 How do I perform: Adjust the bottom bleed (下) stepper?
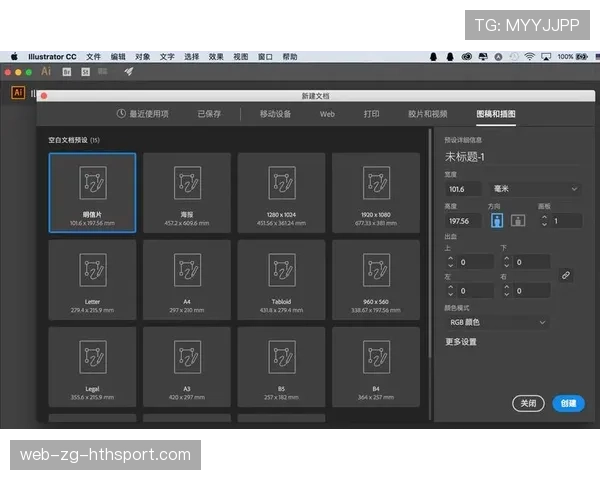click(x=507, y=262)
